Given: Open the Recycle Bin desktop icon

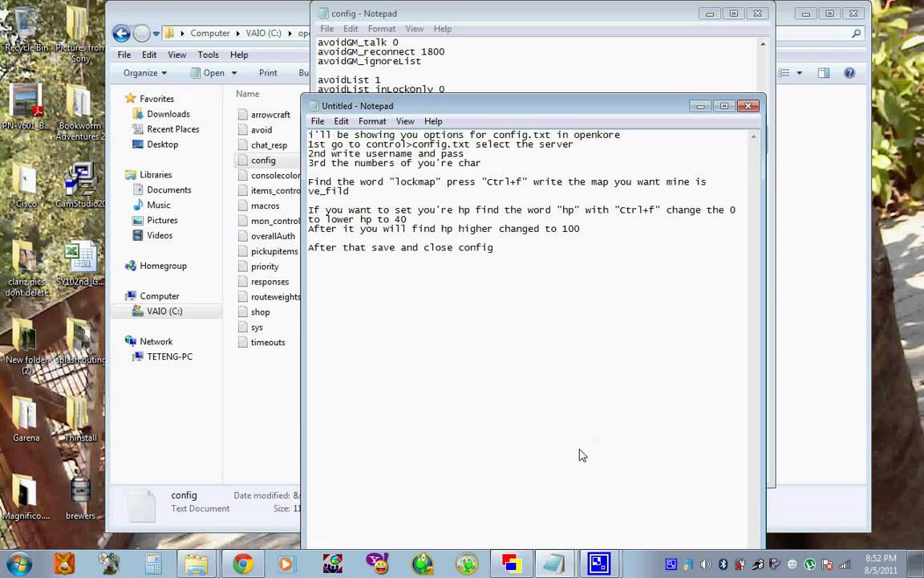Looking at the screenshot, I should [26, 30].
